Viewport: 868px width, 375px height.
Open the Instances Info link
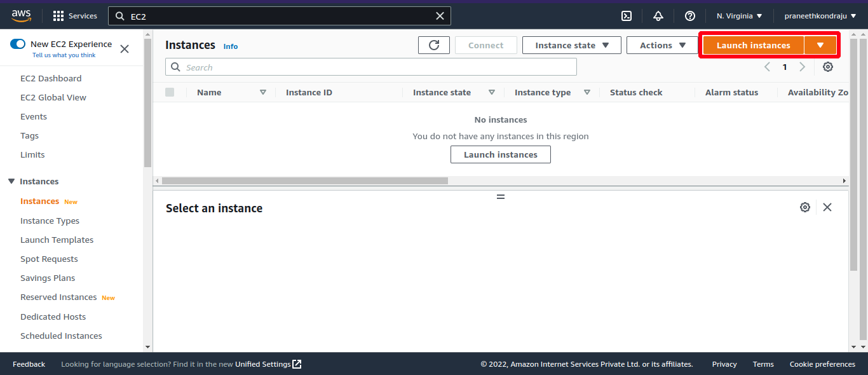point(231,46)
